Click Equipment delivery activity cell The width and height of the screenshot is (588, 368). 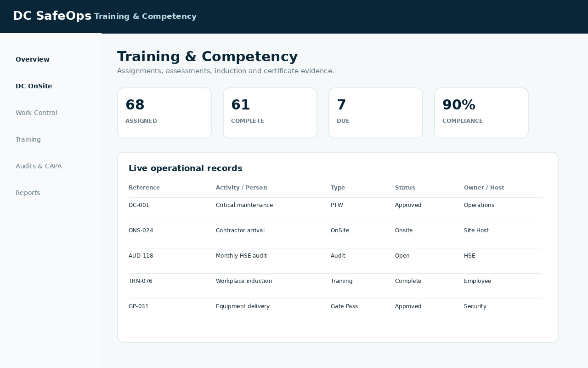(243, 306)
